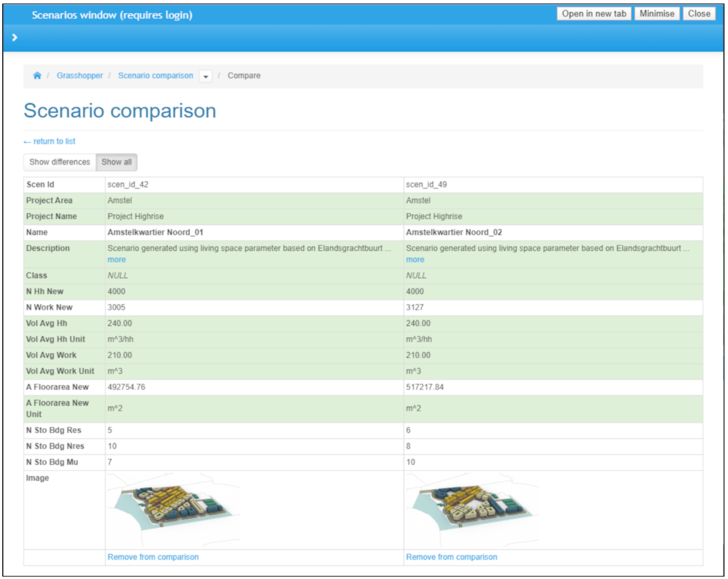Viewport: 728px width, 579px height.
Task: Open Scenario comparison breadcrumb link
Action: [155, 76]
